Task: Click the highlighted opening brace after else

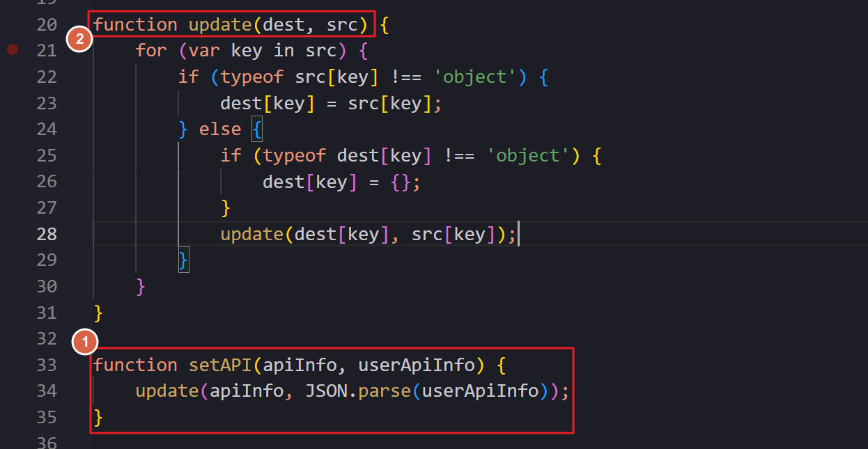Action: (256, 129)
